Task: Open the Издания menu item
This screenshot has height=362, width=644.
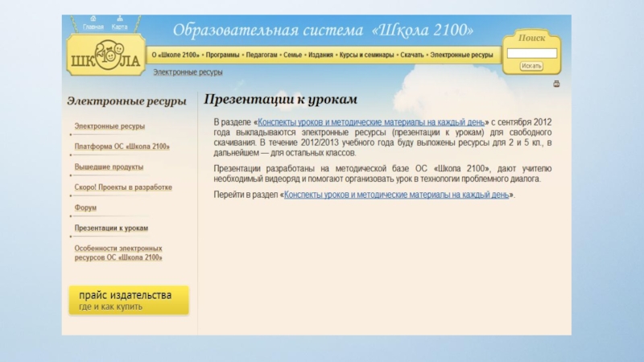Action: point(320,55)
